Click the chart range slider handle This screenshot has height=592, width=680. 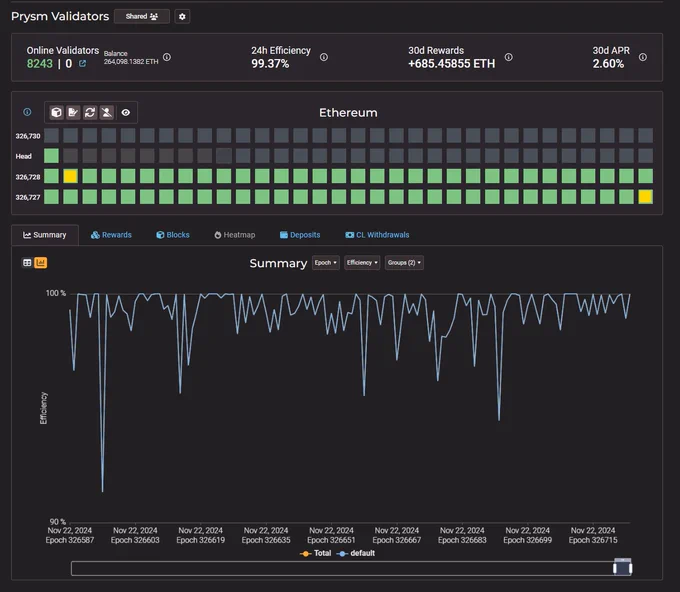tap(622, 567)
